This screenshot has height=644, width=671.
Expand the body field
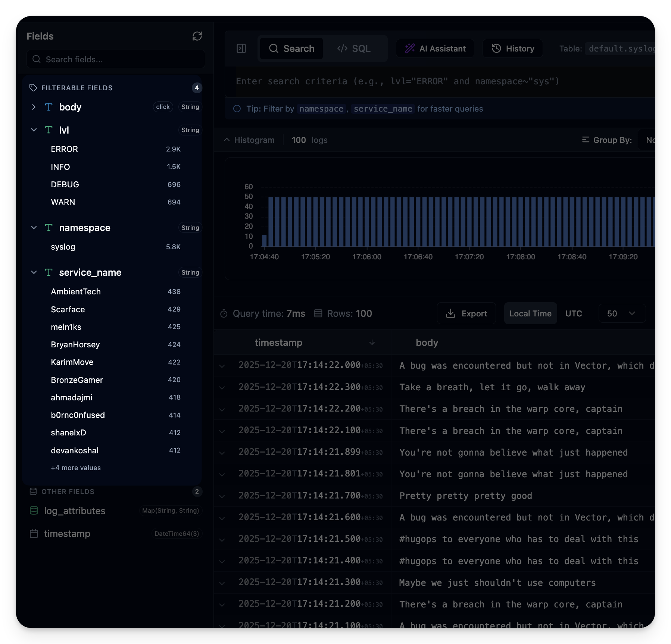[x=34, y=107]
